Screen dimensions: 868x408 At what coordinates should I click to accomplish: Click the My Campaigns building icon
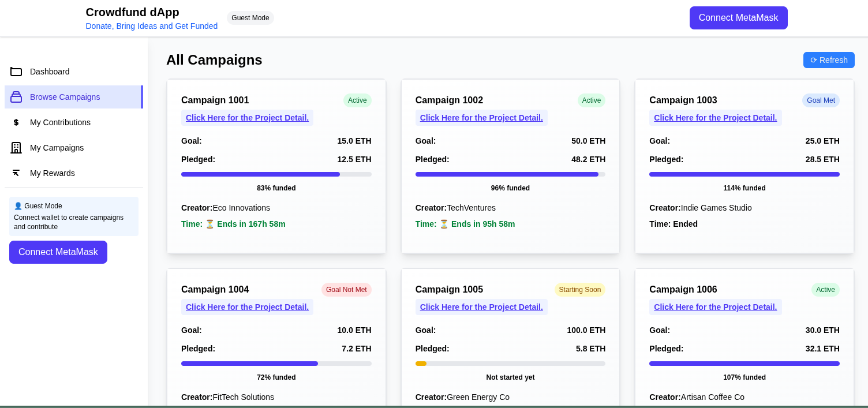click(16, 148)
